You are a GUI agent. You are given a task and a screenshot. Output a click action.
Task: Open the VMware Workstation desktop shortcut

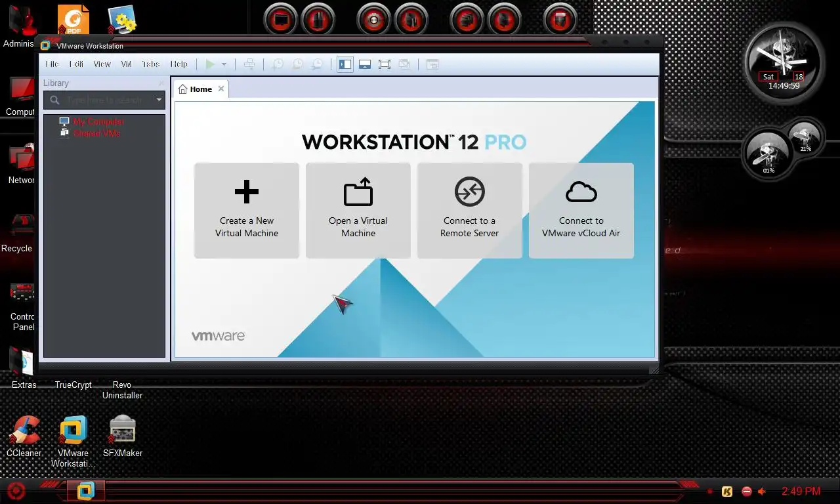(73, 441)
